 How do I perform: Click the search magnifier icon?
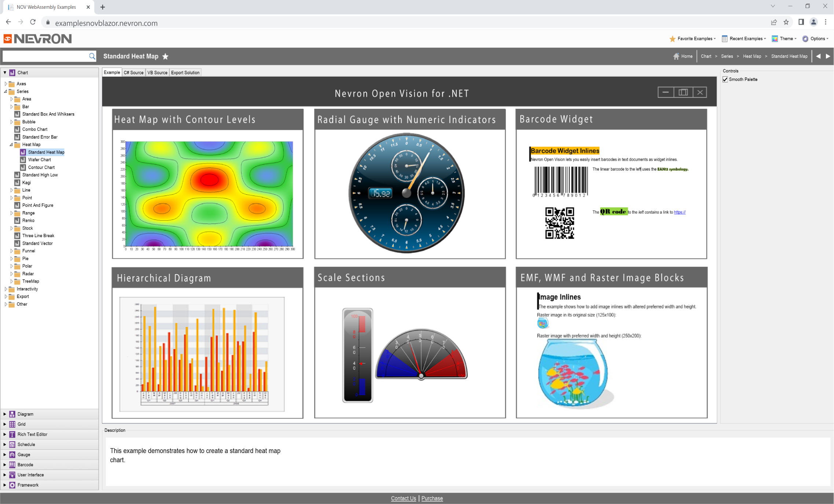(92, 56)
